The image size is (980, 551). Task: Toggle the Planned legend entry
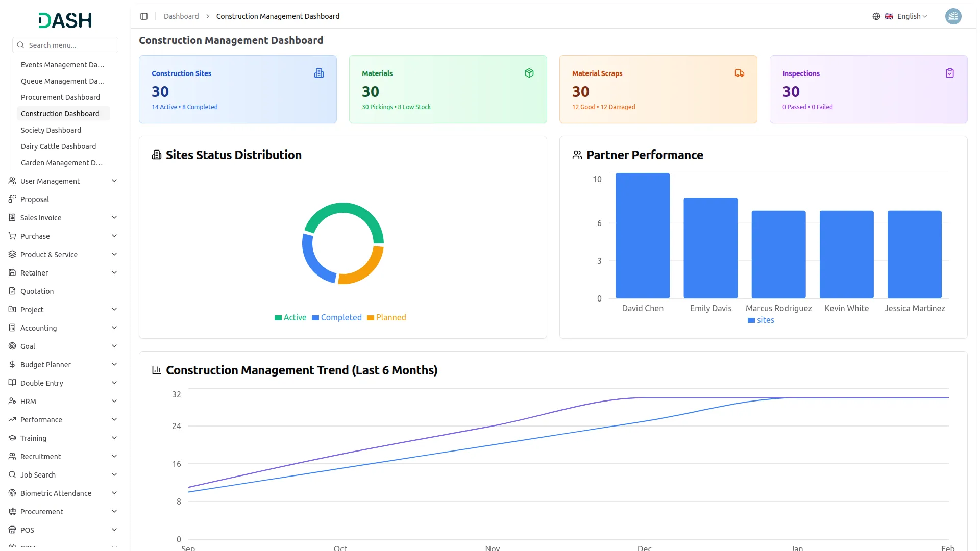[386, 318]
